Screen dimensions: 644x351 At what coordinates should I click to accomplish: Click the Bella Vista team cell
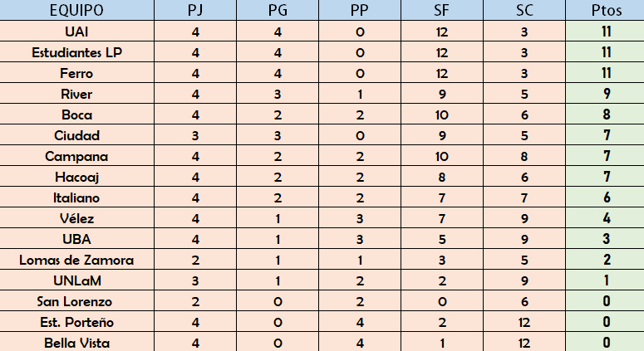[x=76, y=342]
